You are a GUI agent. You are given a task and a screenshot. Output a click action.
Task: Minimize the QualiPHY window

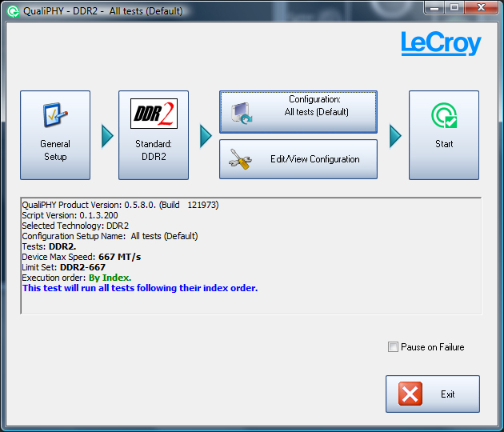click(x=434, y=8)
